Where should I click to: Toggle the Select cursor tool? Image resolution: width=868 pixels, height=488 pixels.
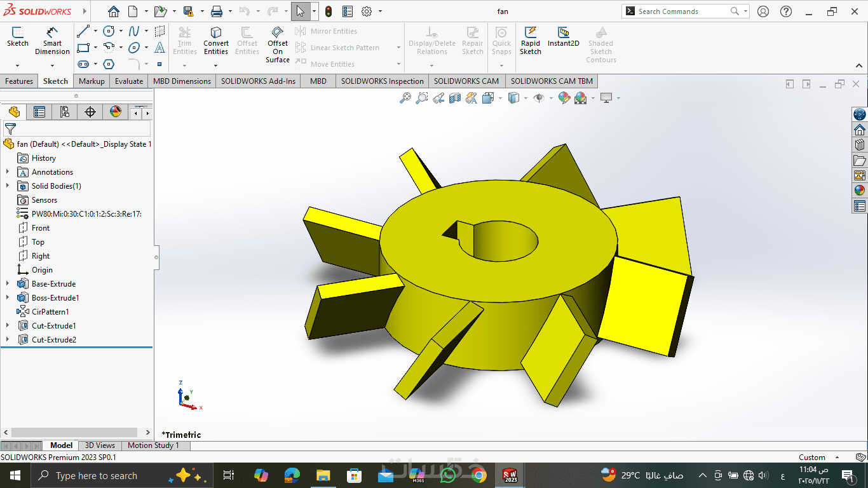(301, 11)
